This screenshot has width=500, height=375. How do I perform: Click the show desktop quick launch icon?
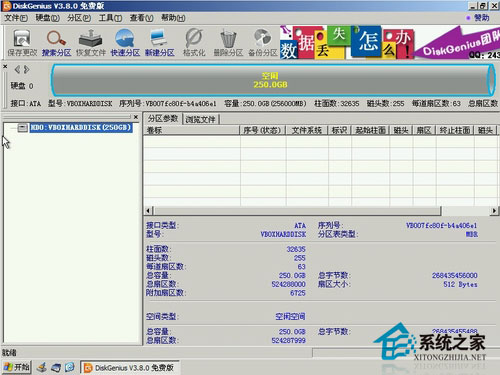pyautogui.click(x=56, y=367)
